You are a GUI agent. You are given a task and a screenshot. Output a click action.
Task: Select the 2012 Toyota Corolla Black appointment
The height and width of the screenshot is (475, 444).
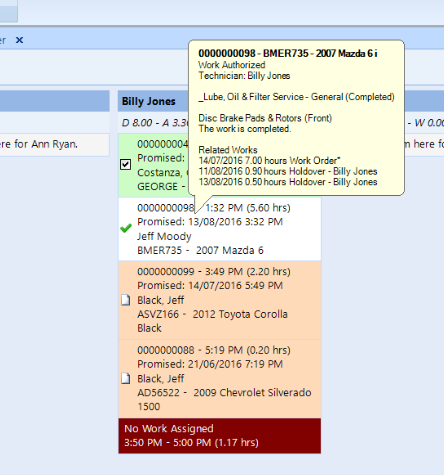220,300
